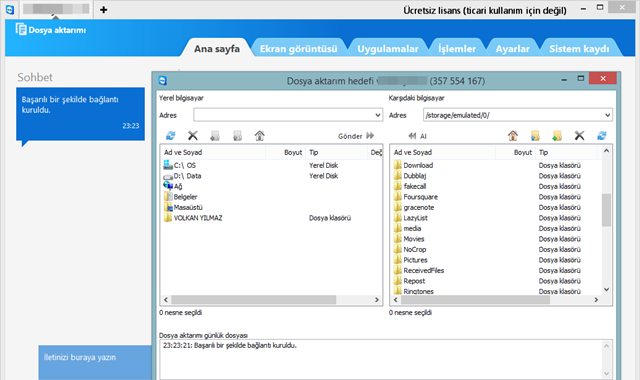Click the delete X icon in local pane toolbar

pyautogui.click(x=193, y=136)
